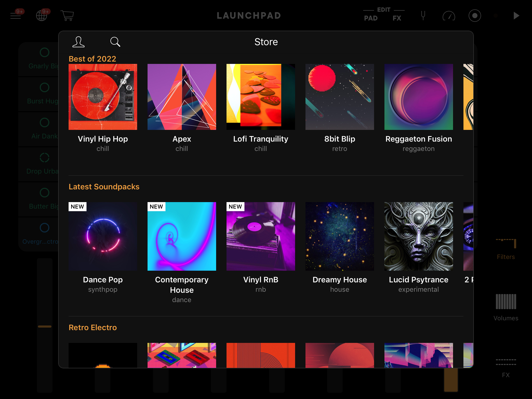Open the Vinyl Hip Hop soundpack
This screenshot has height=399, width=532.
click(103, 97)
